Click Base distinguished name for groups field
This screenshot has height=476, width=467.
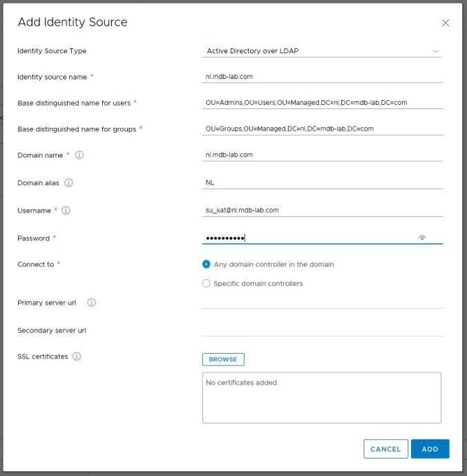321,128
